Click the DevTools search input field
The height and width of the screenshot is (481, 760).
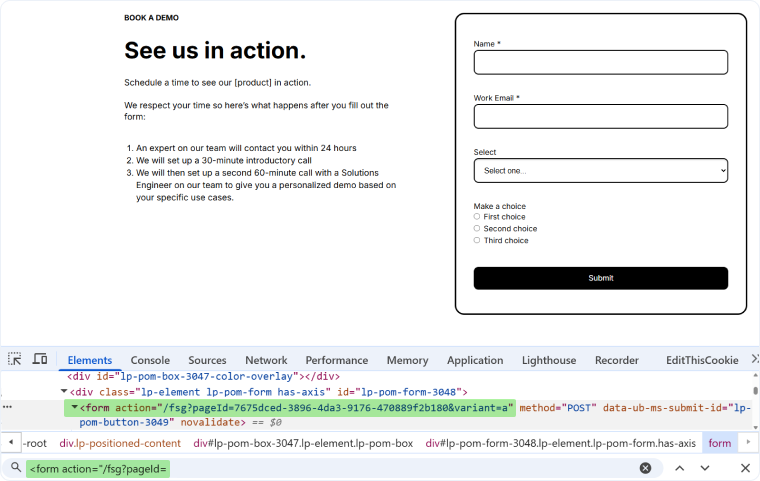click(332, 468)
